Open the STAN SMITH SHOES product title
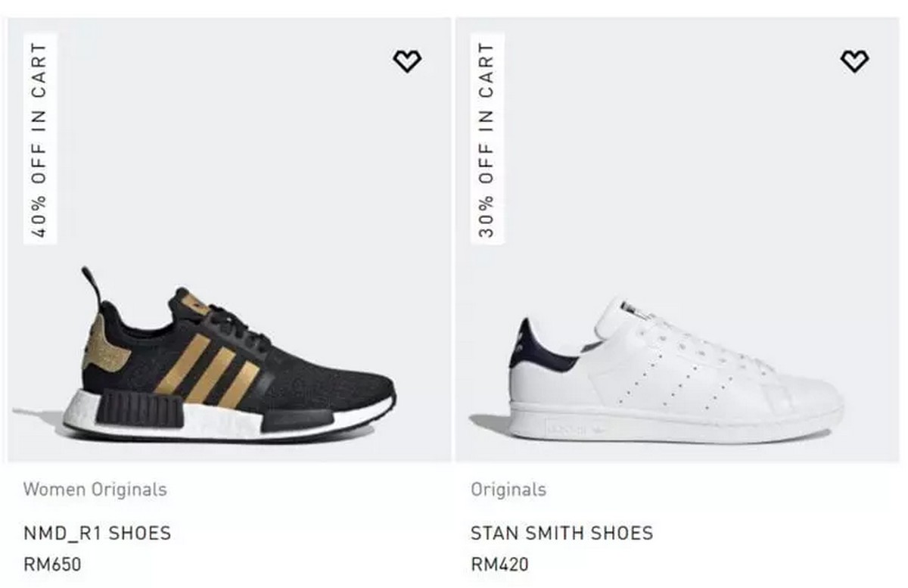908x588 pixels. (x=561, y=533)
